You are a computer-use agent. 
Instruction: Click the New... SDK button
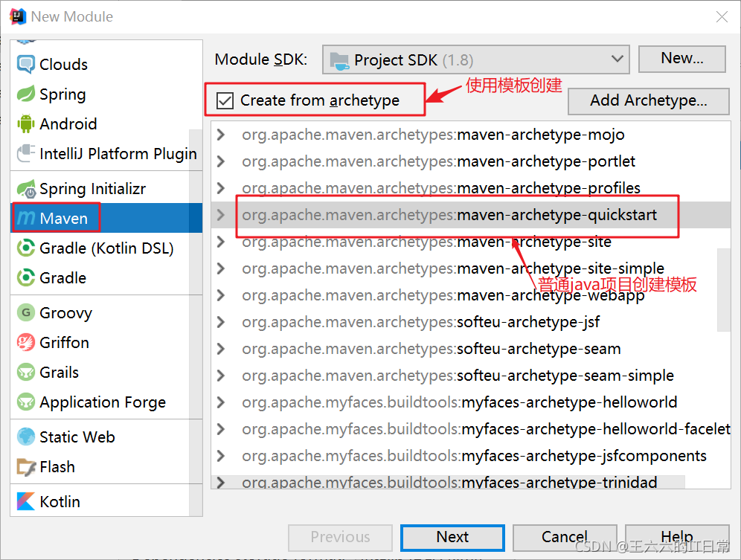pyautogui.click(x=681, y=59)
